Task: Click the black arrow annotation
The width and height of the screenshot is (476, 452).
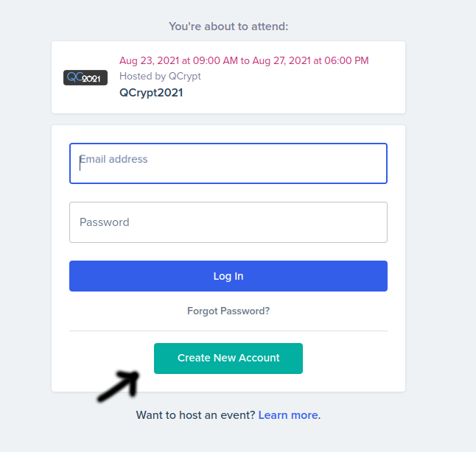Action: tap(119, 386)
